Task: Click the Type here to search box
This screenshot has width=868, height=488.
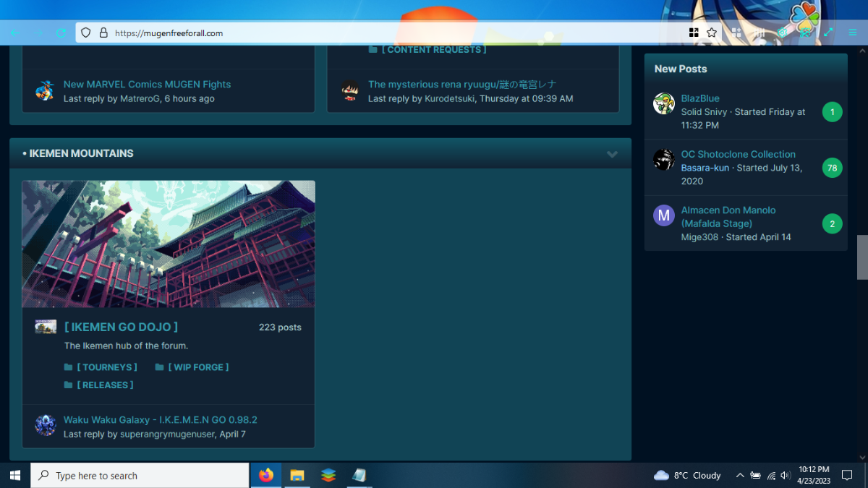Action: (140, 475)
